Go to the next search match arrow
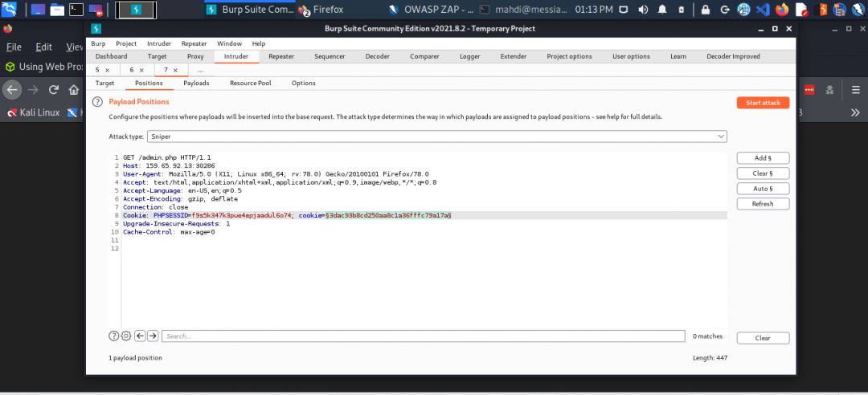868x395 pixels. tap(153, 336)
